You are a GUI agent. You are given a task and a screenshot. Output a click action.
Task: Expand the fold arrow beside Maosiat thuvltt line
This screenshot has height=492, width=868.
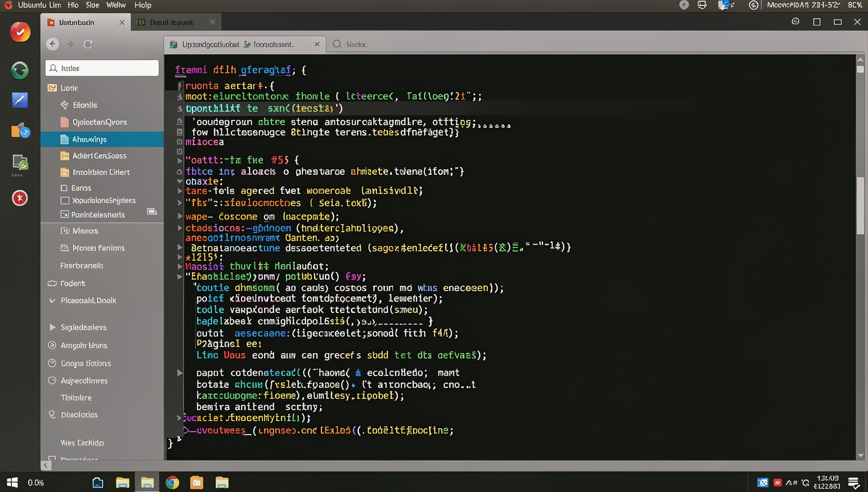coord(180,266)
